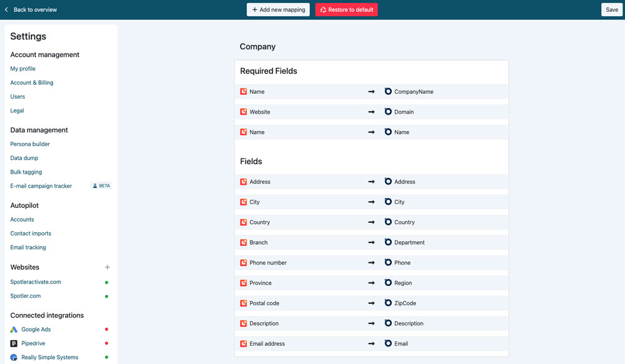
Task: Open Data dump page
Action: [24, 158]
